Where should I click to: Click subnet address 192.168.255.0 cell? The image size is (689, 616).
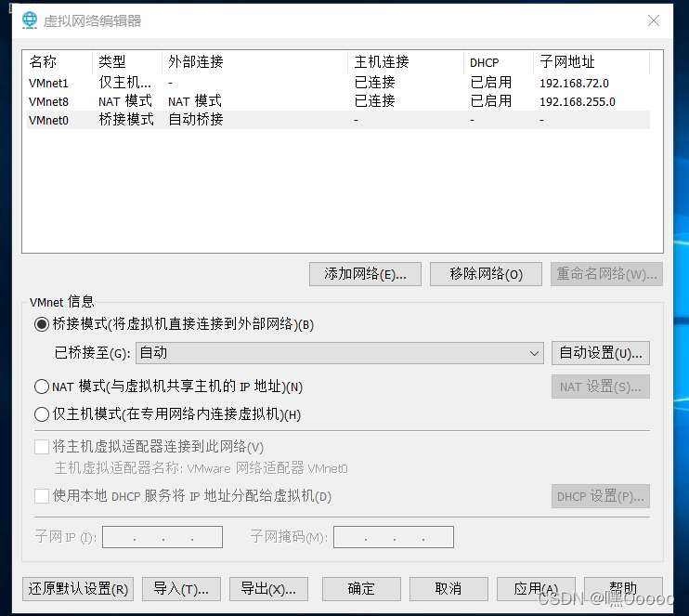coord(578,101)
